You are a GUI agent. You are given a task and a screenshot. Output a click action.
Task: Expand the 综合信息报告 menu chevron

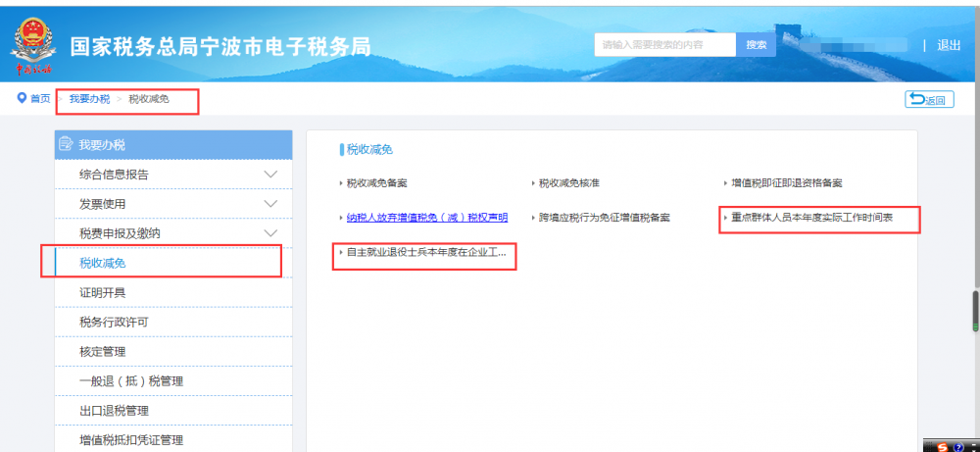click(x=271, y=175)
